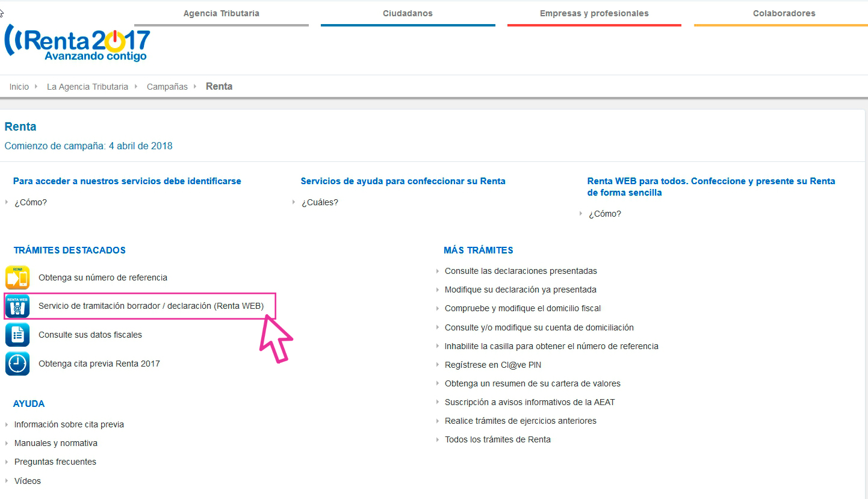Click the TRÁMITES DESTACADOS heading
The width and height of the screenshot is (868, 499).
click(69, 250)
